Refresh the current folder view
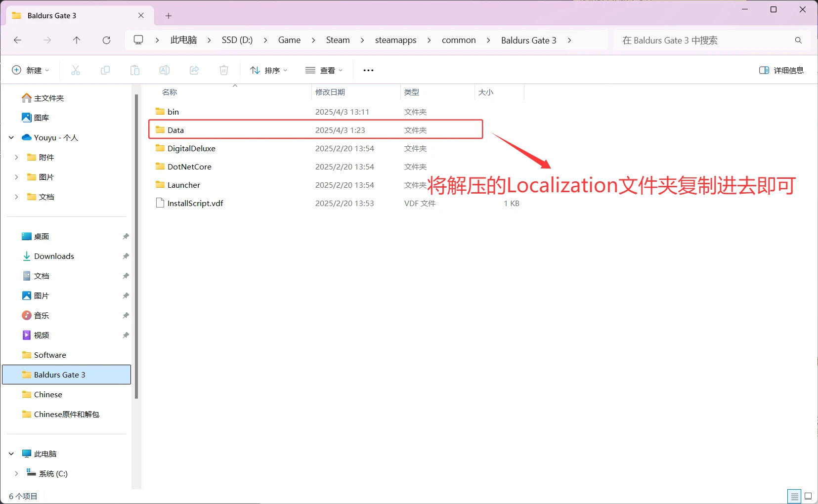The image size is (818, 504). click(x=106, y=40)
